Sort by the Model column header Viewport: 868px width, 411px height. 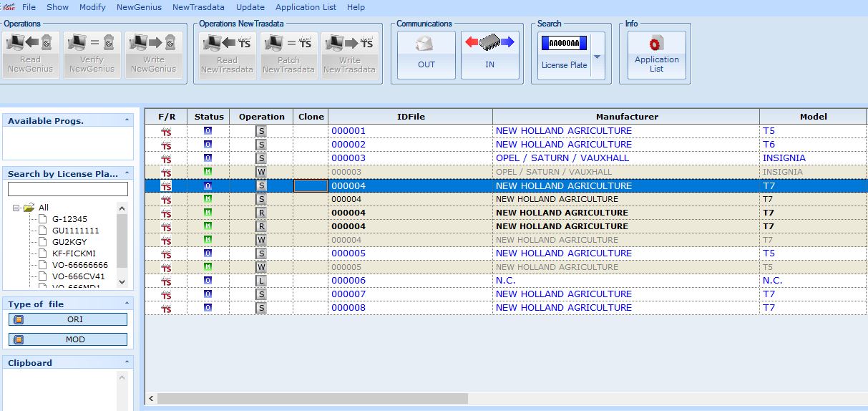pyautogui.click(x=813, y=117)
